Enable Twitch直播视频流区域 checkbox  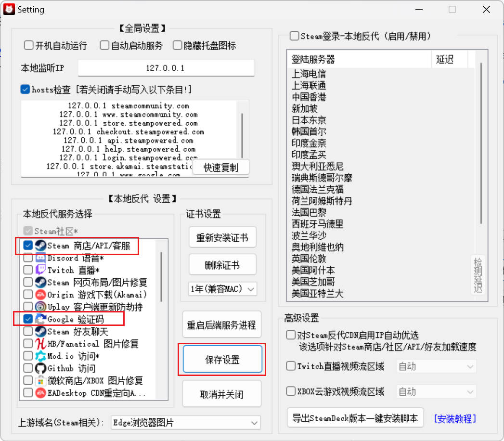[291, 366]
